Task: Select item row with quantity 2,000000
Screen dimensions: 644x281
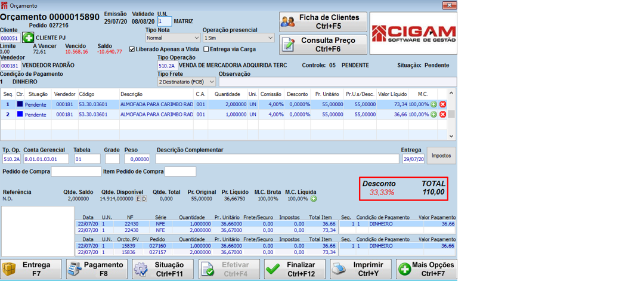Action: [x=224, y=104]
